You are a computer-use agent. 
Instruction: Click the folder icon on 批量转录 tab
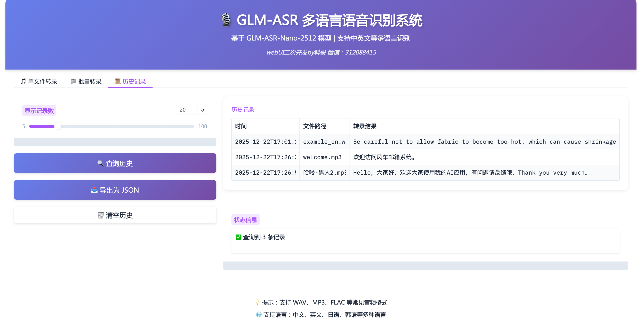(73, 81)
